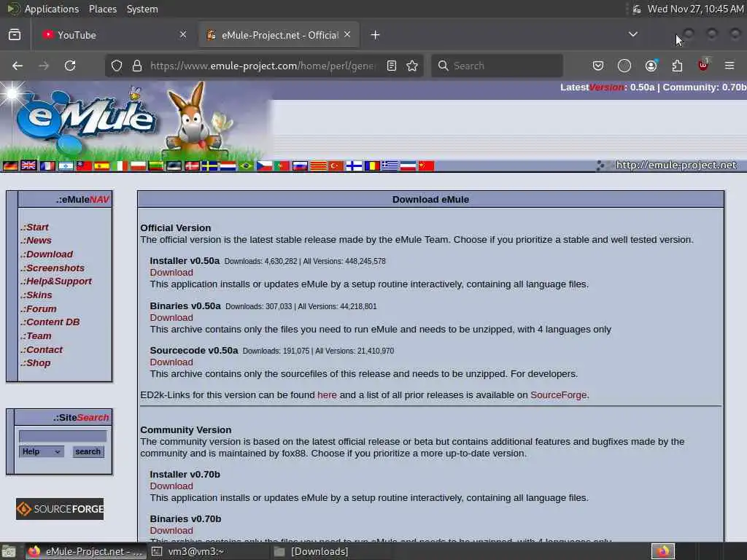This screenshot has height=560, width=747.
Task: Open Firefox extensions puzzle icon
Action: point(677,66)
